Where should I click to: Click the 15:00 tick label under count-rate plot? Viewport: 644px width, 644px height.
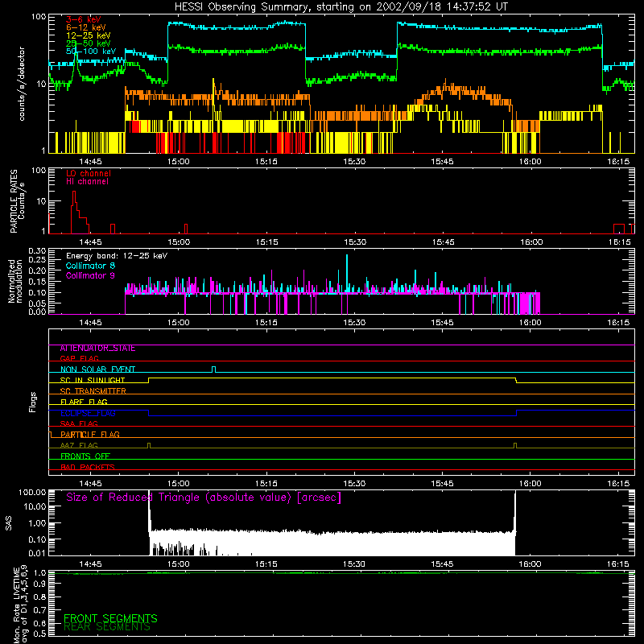coord(178,162)
